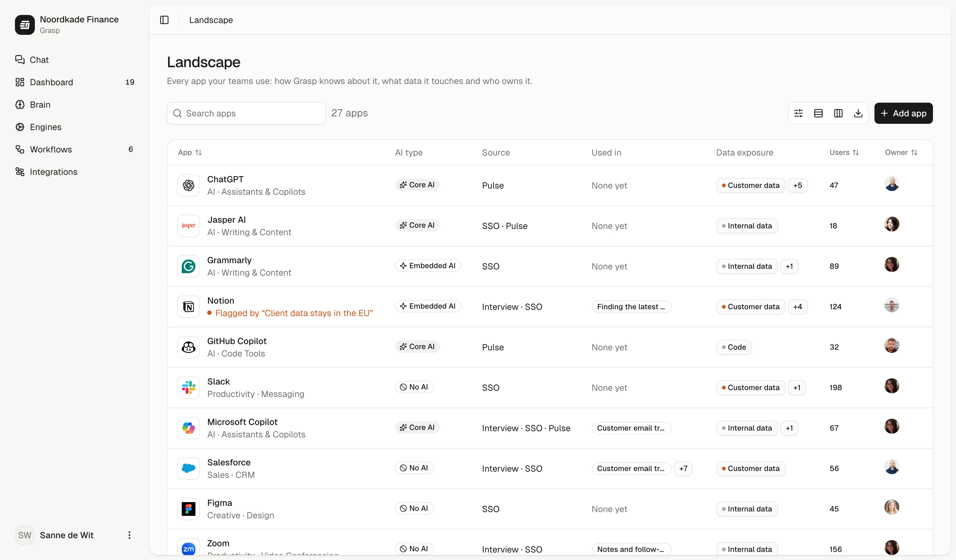956x560 pixels.
Task: Click GitHub Copilot's Code data tag
Action: (734, 347)
